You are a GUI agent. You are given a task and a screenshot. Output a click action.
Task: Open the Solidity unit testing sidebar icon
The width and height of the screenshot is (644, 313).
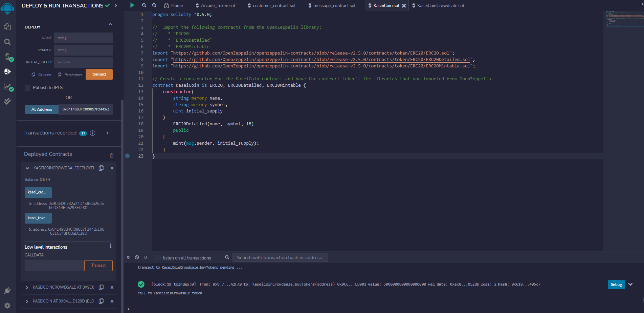[x=7, y=101]
